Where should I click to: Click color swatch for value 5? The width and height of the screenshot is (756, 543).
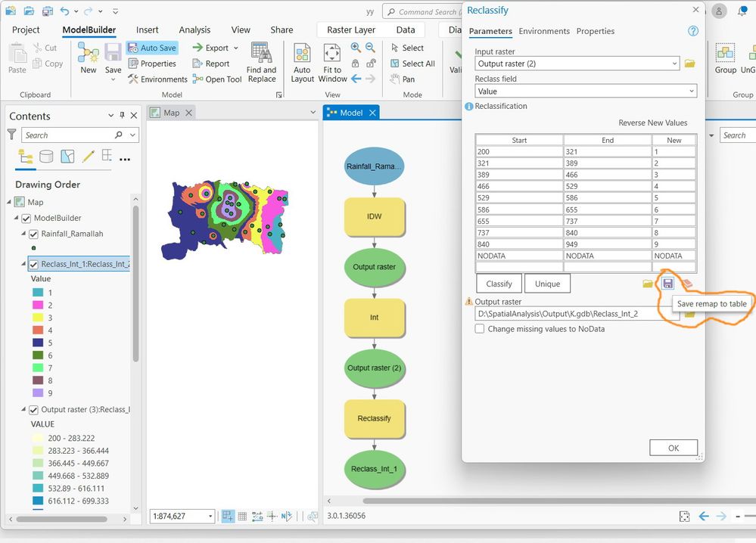point(38,343)
